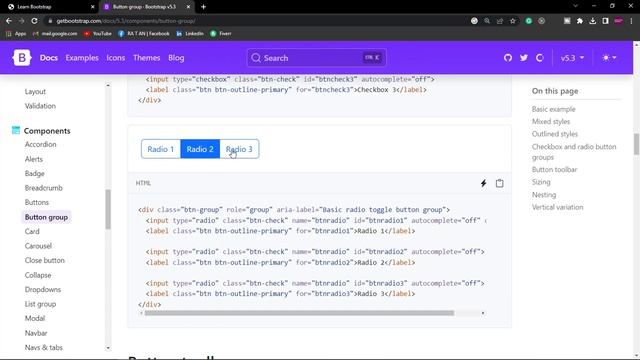Click the zoom magnifier icon in address bar
The width and height of the screenshot is (640, 360).
[x=487, y=21]
